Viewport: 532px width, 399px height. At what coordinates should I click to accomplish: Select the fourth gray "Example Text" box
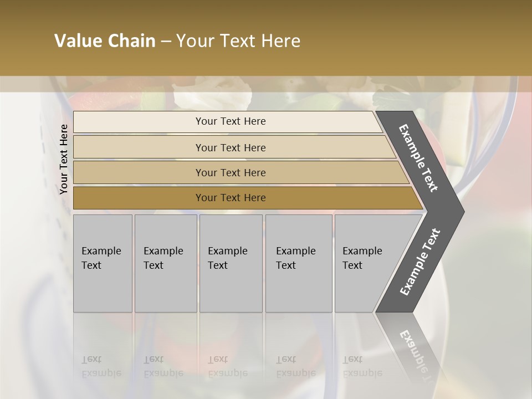[298, 263]
